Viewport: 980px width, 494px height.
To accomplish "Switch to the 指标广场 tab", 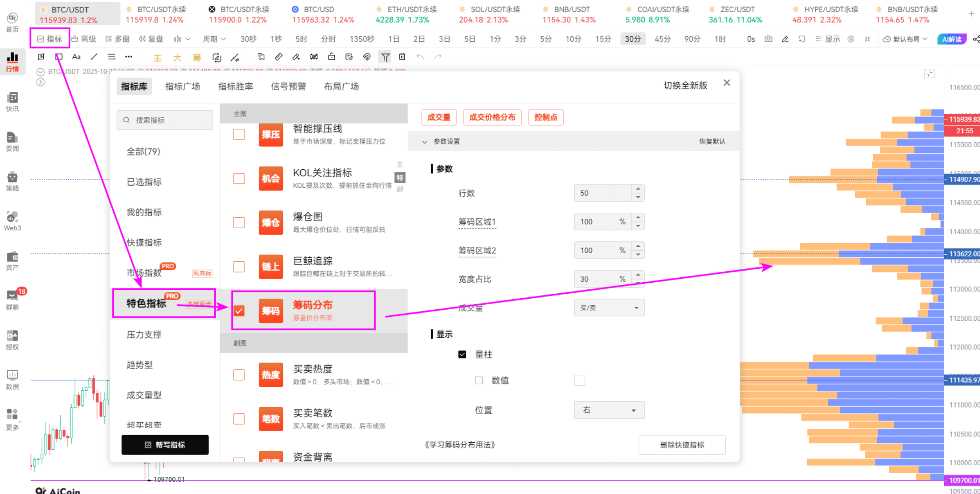I will click(182, 86).
